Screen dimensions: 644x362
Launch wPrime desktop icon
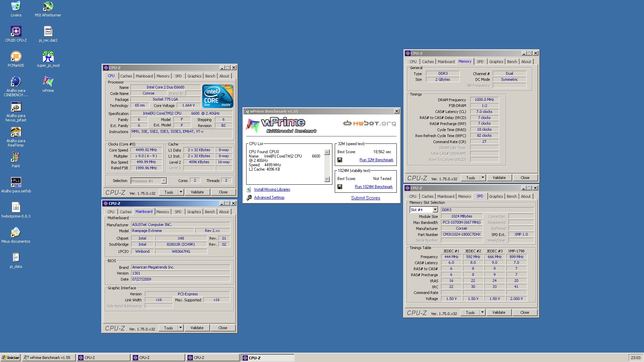[48, 82]
